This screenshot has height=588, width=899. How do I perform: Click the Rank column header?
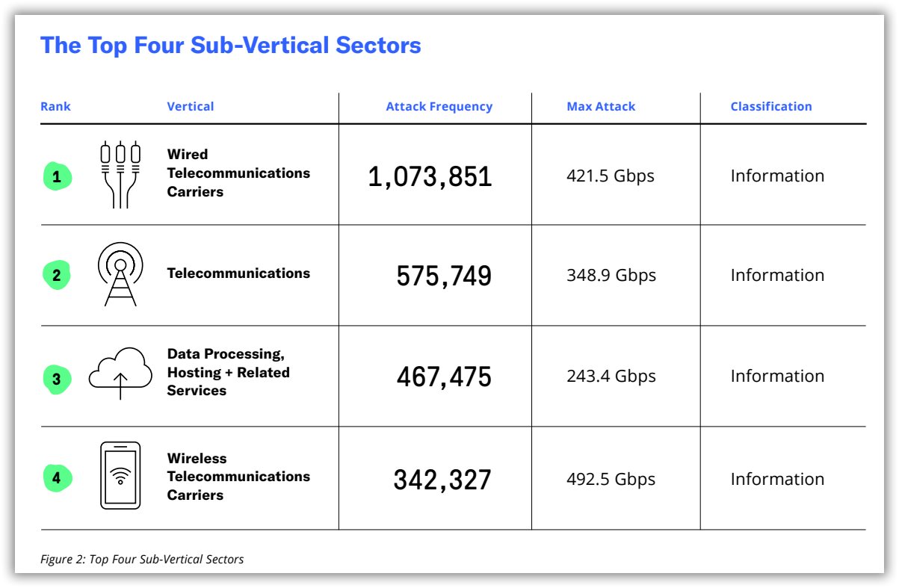pyautogui.click(x=55, y=106)
